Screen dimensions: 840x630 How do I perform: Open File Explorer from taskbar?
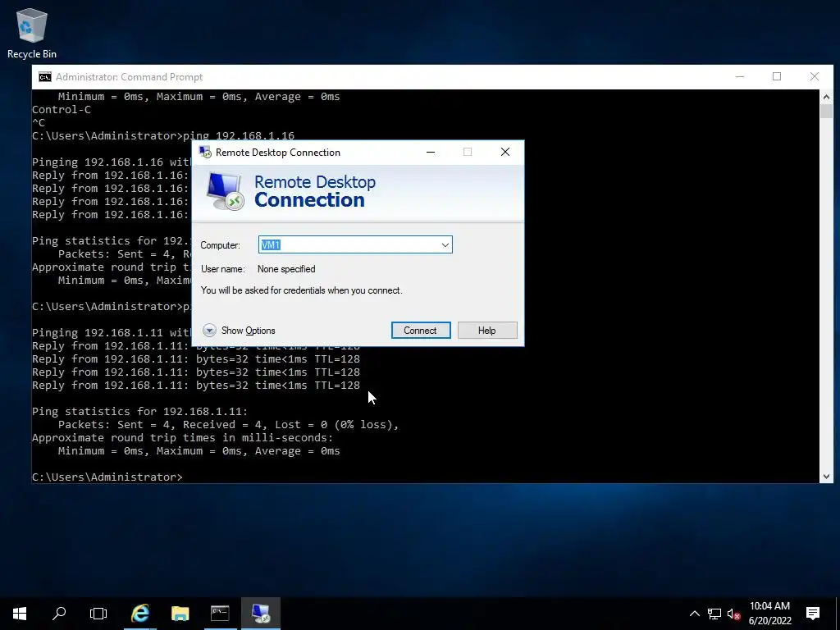(x=180, y=614)
